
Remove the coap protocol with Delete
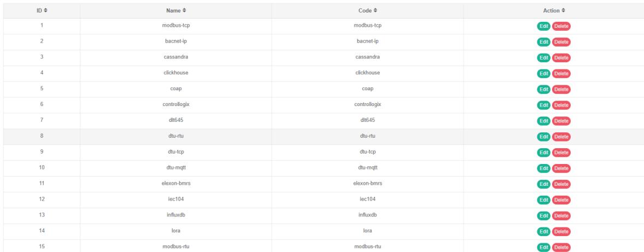561,90
